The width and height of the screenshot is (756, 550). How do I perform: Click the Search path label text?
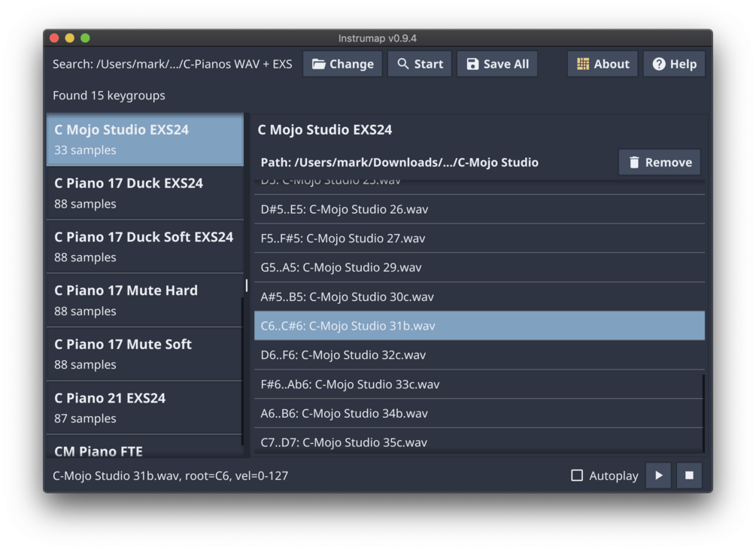pos(172,64)
